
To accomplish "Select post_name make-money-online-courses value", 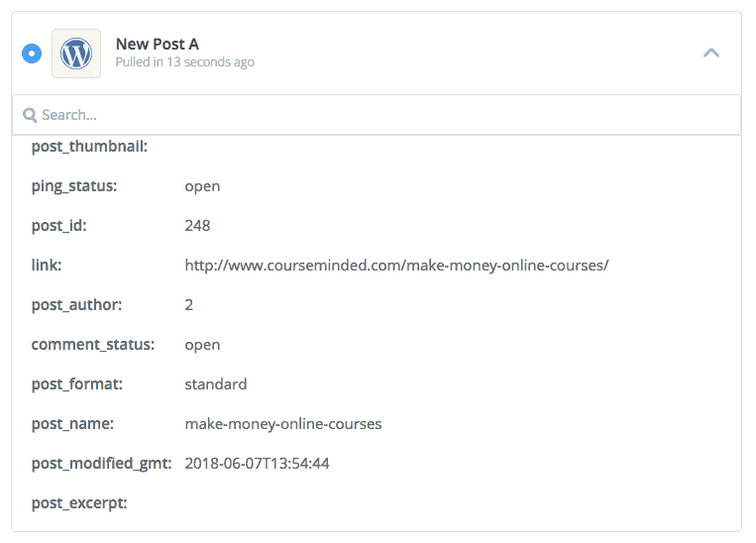I will [283, 424].
